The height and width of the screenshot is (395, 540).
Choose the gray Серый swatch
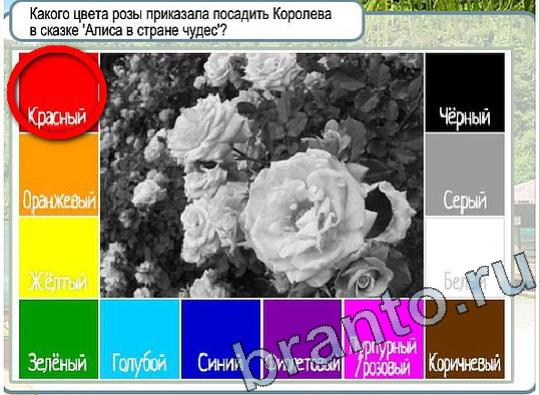point(465,175)
